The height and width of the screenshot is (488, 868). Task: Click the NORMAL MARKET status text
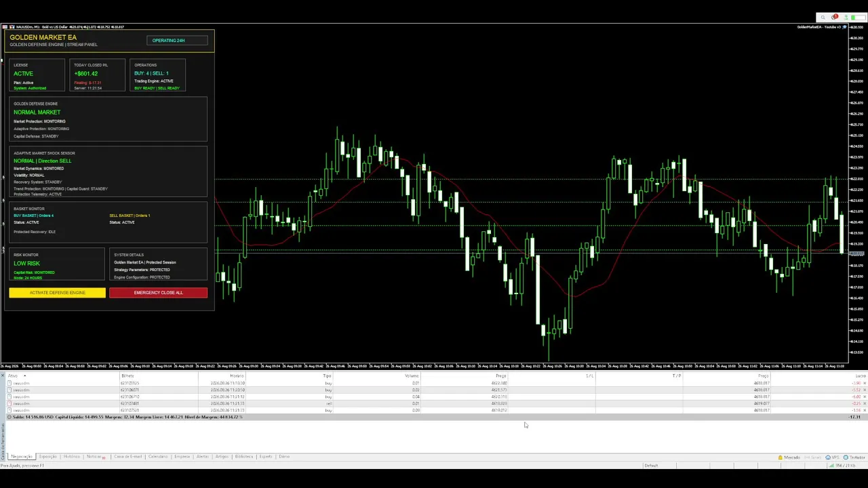37,113
